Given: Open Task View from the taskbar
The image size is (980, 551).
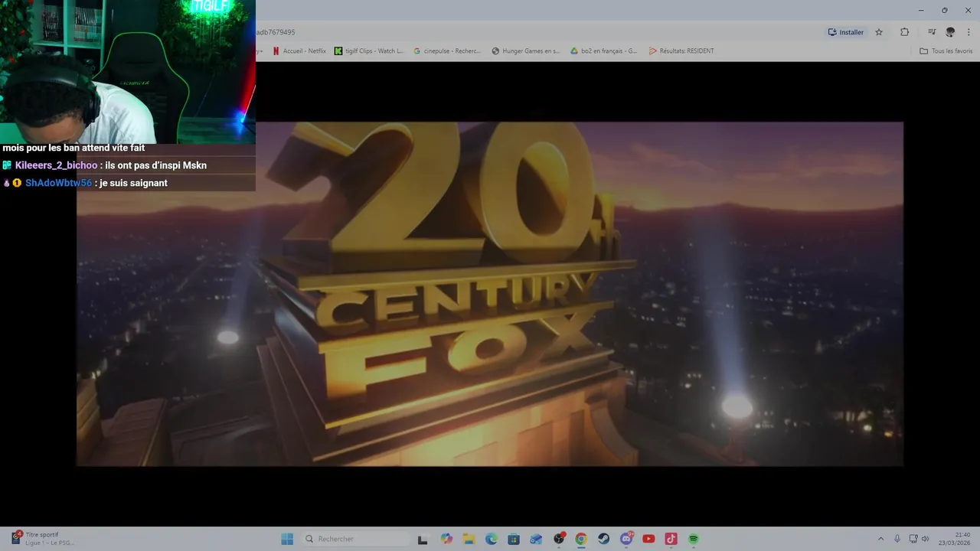Looking at the screenshot, I should [423, 539].
